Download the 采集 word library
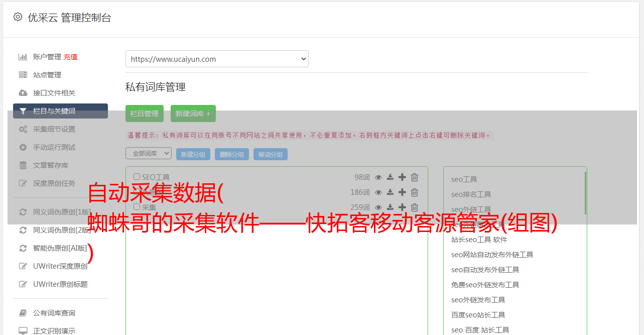The image size is (644, 335). [390, 207]
